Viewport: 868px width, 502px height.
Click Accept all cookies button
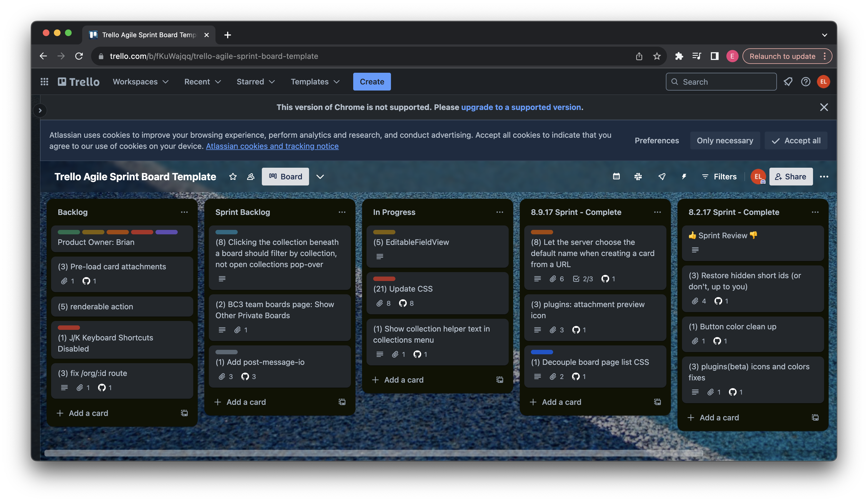click(x=796, y=140)
